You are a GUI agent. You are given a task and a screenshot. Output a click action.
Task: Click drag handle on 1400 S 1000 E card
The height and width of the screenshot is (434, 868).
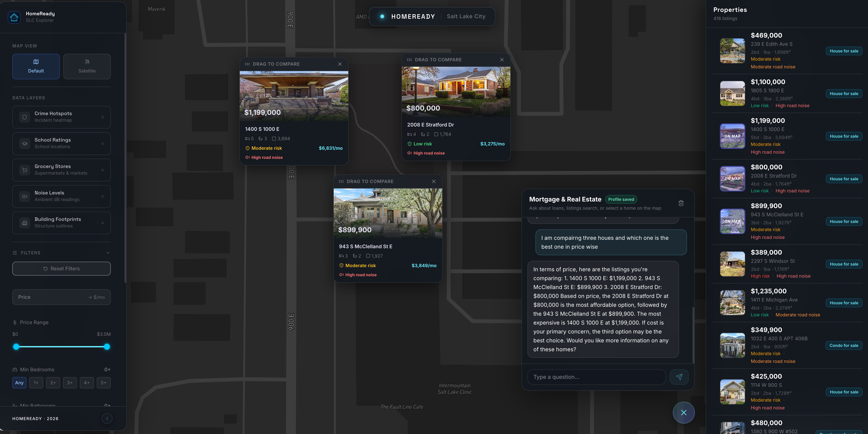(247, 64)
